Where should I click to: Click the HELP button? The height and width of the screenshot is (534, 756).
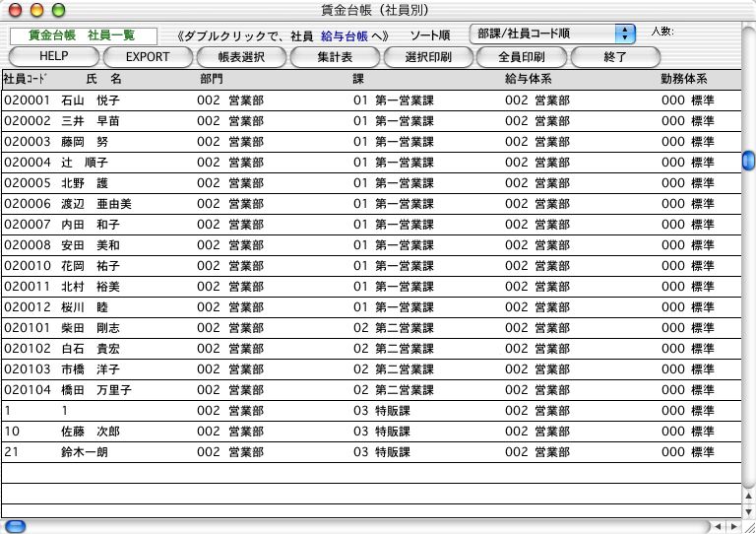click(53, 57)
